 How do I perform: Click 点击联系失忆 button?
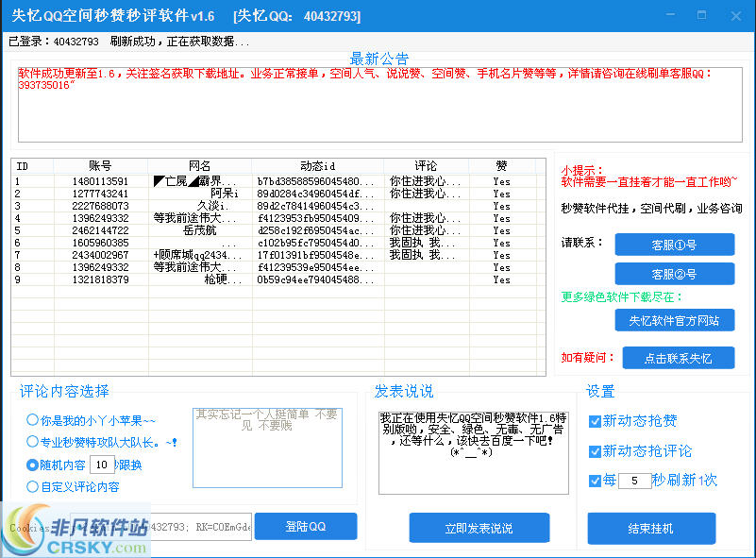(679, 358)
